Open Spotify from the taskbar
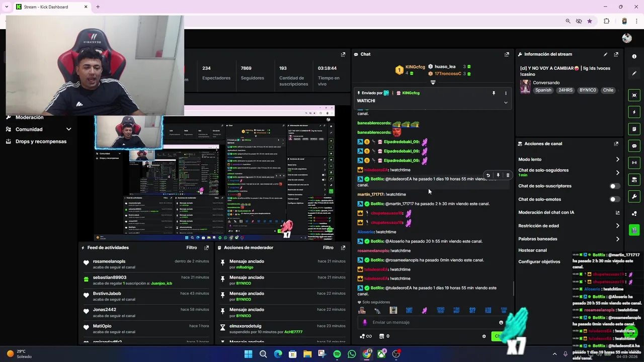This screenshot has width=644, height=362. (337, 354)
